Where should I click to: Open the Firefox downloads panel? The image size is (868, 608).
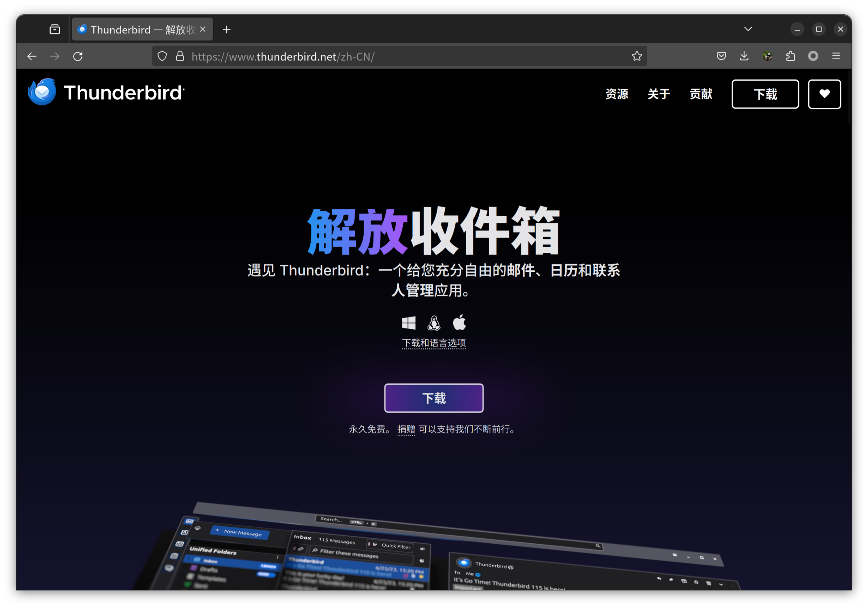(x=744, y=56)
